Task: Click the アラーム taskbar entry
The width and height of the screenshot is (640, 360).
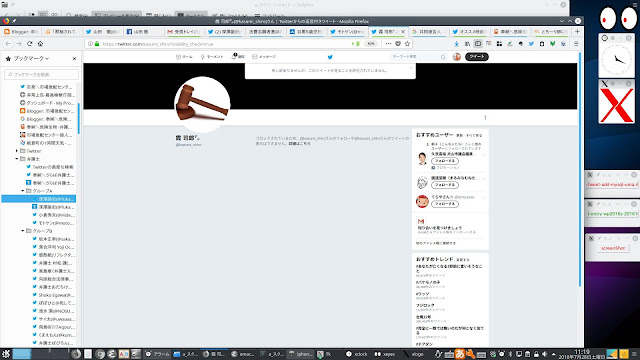Action: [158, 354]
